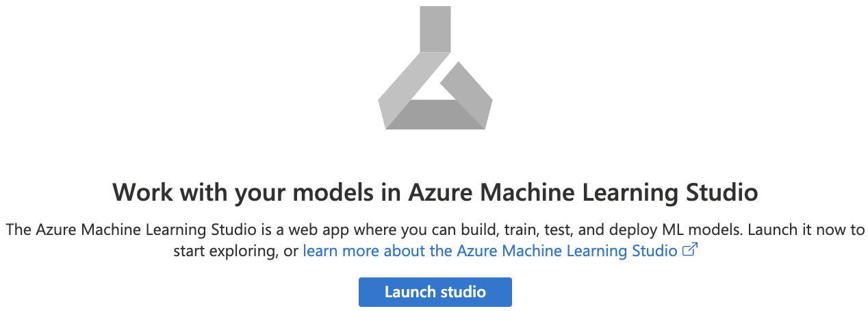Click the external link icon after the link
The image size is (868, 311).
[x=690, y=251]
